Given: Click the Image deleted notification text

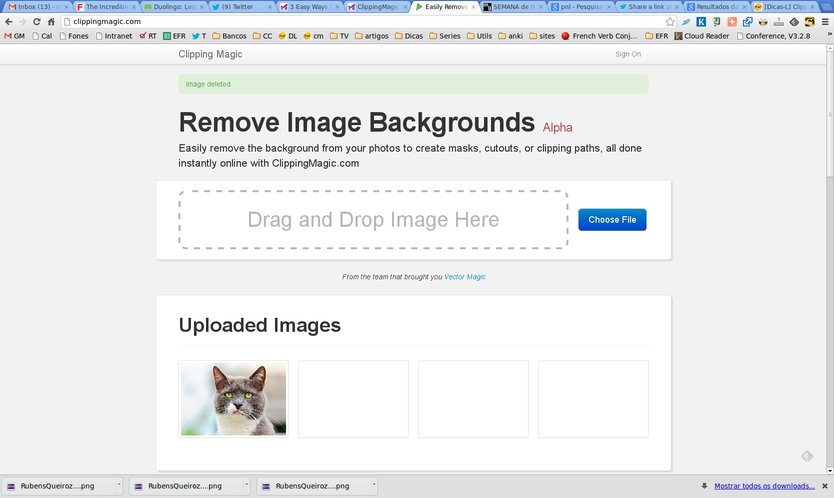Looking at the screenshot, I should click(208, 84).
